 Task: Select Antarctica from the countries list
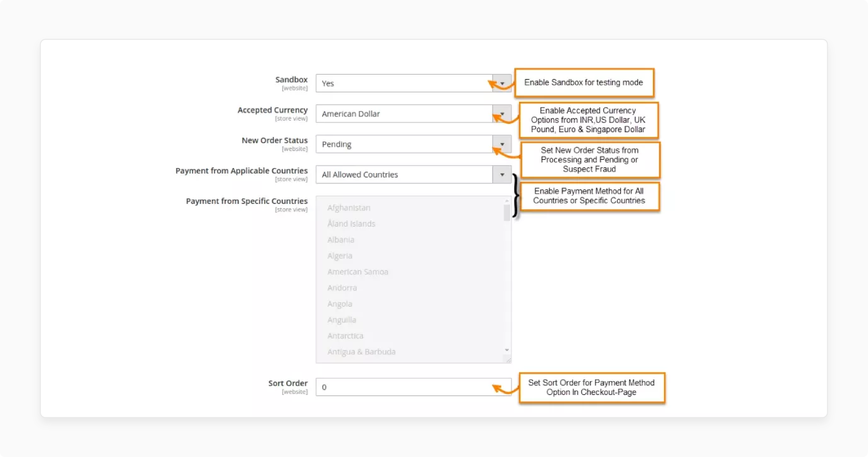[x=345, y=335]
